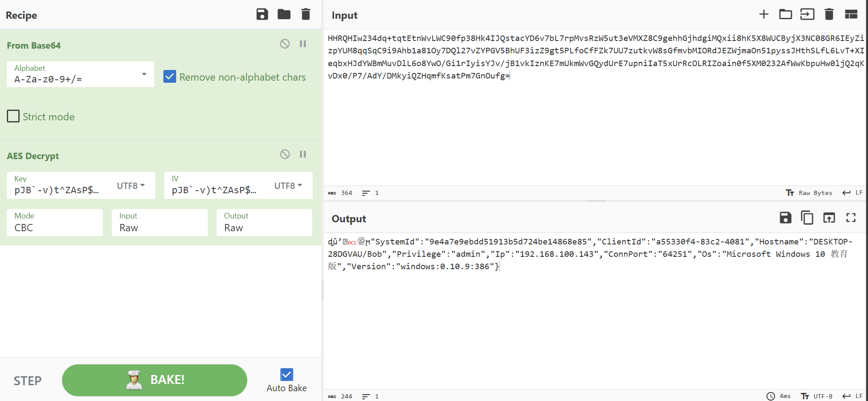
Task: Click the output bake time 4ms
Action: pyautogui.click(x=785, y=396)
